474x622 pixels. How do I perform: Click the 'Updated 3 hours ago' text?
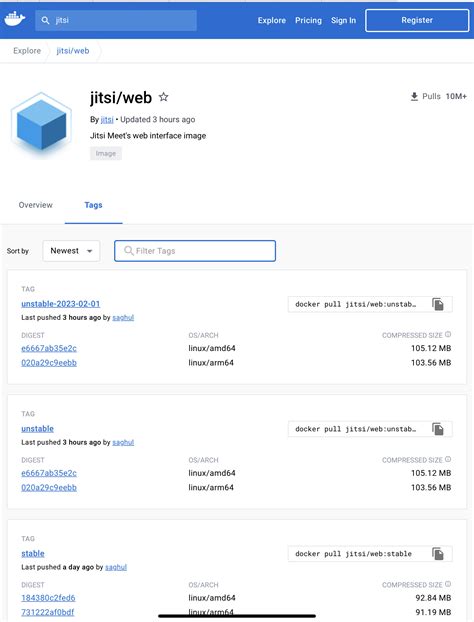pos(158,119)
